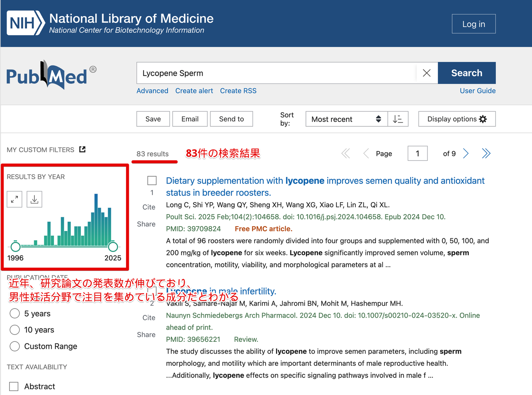Click the 2025 end year slider handle

point(113,246)
